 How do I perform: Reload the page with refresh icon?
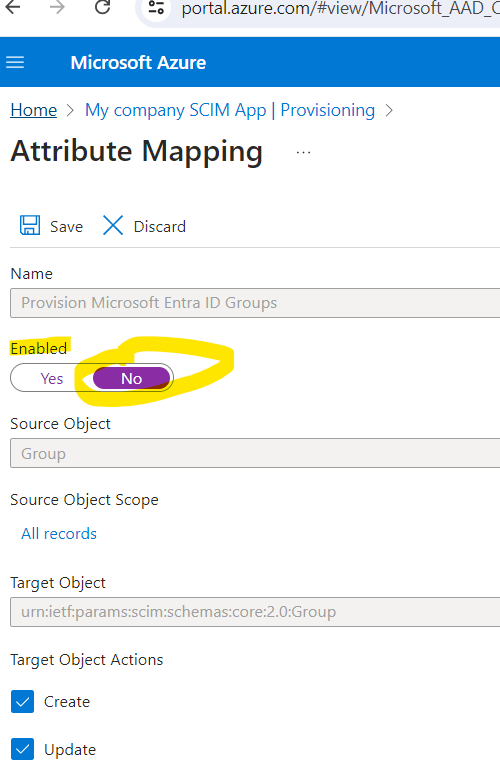tap(102, 7)
